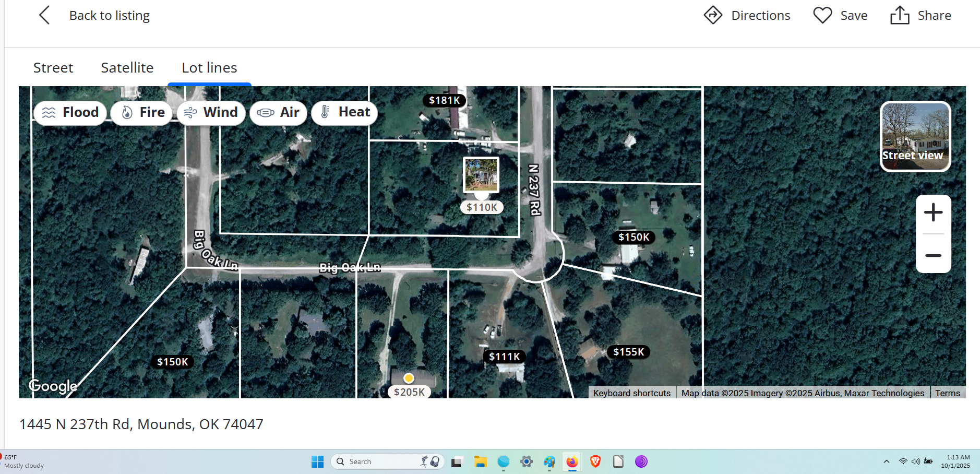The height and width of the screenshot is (474, 980).
Task: Zoom out of the map
Action: pyautogui.click(x=933, y=255)
